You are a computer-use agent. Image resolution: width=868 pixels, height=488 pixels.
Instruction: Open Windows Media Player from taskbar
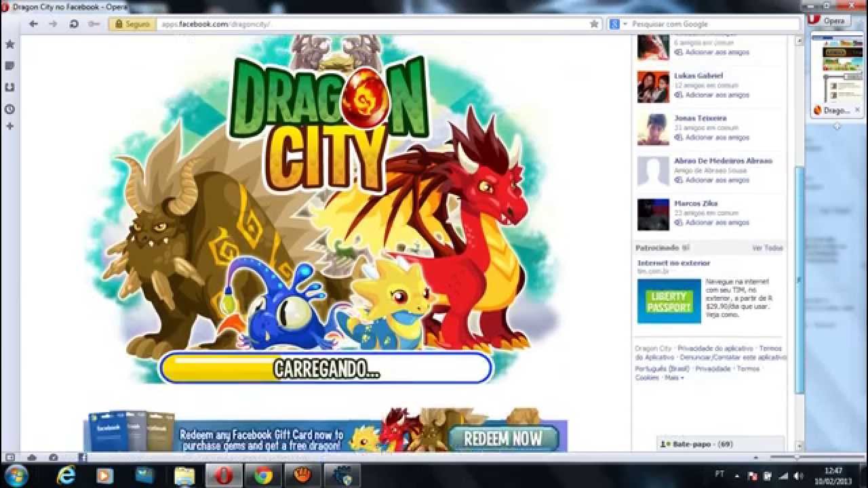click(105, 476)
